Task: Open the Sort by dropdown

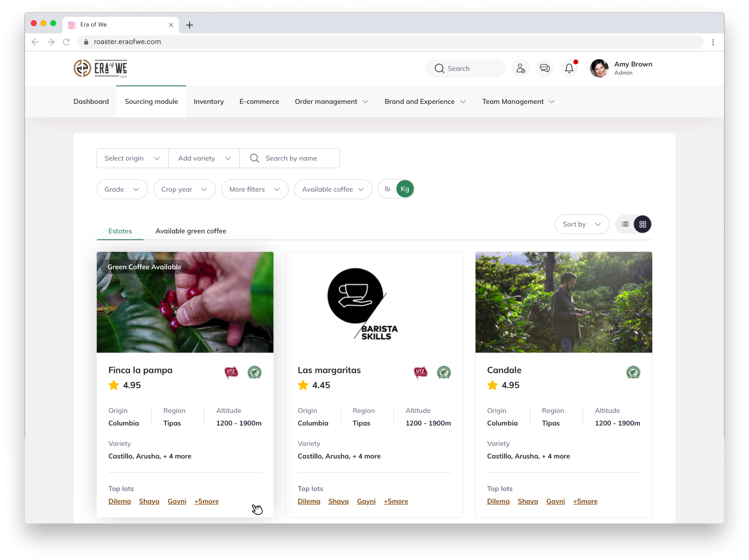Action: tap(582, 224)
